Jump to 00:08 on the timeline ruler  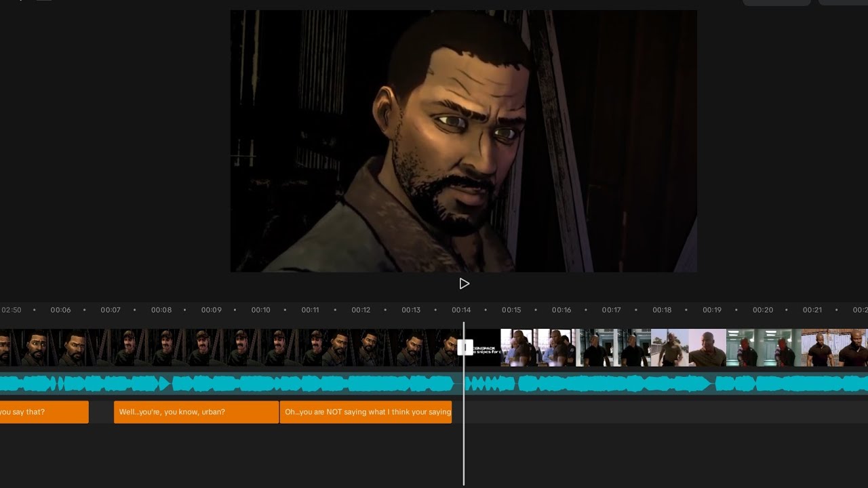pos(161,310)
